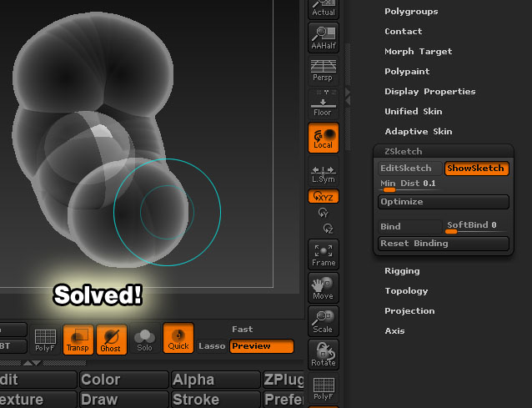Expand the Polygroups section
The width and height of the screenshot is (532, 408).
(411, 12)
